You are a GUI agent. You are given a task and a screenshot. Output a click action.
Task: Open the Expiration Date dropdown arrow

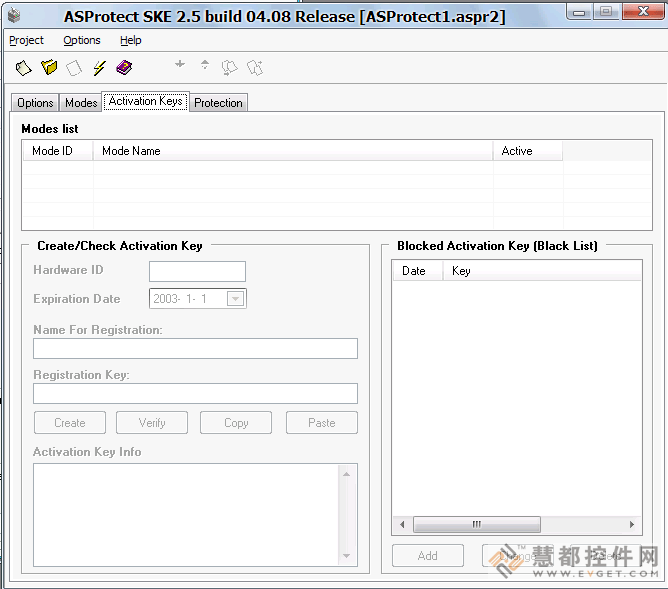(x=236, y=299)
